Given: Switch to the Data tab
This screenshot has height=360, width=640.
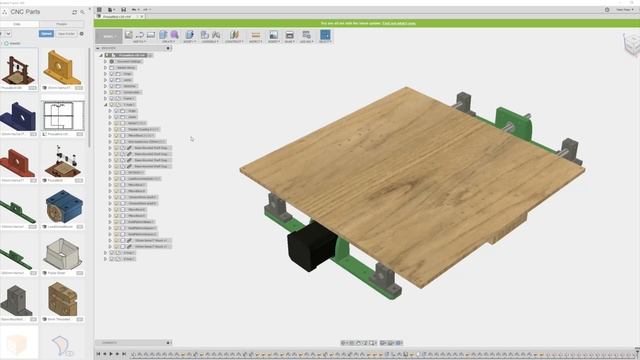Looking at the screenshot, I should 17,24.
